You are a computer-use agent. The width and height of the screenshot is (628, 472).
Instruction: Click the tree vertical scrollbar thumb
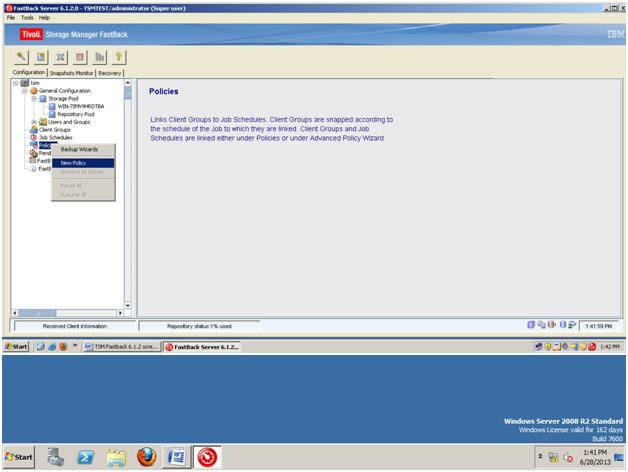[128, 93]
